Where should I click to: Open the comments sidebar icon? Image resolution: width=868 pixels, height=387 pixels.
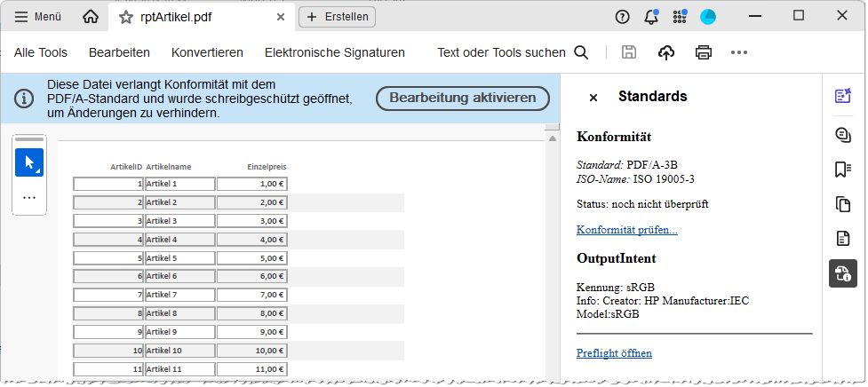[843, 135]
